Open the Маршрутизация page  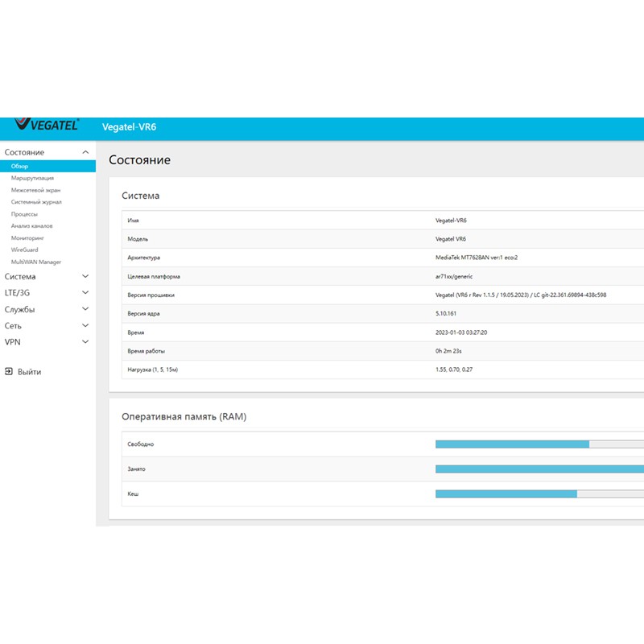(33, 178)
